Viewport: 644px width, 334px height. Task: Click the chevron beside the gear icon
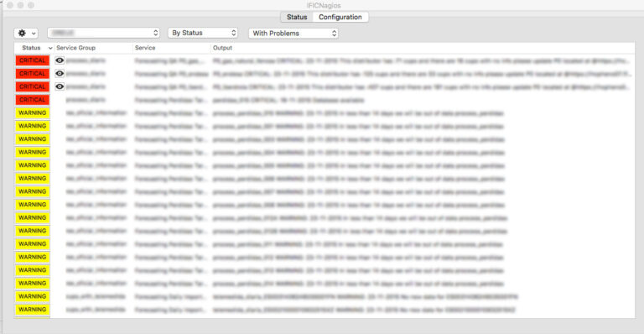pyautogui.click(x=34, y=34)
